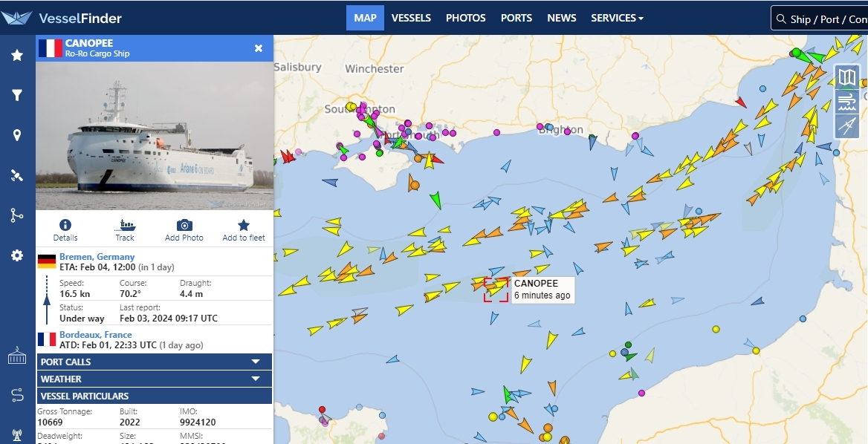Expand the WEATHER section
This screenshot has height=444, width=868.
155,379
